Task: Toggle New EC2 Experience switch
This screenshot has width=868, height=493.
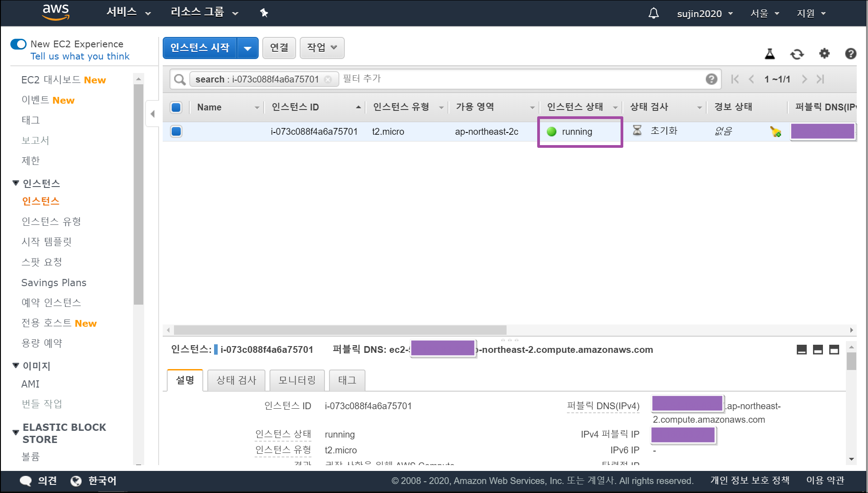Action: (18, 44)
